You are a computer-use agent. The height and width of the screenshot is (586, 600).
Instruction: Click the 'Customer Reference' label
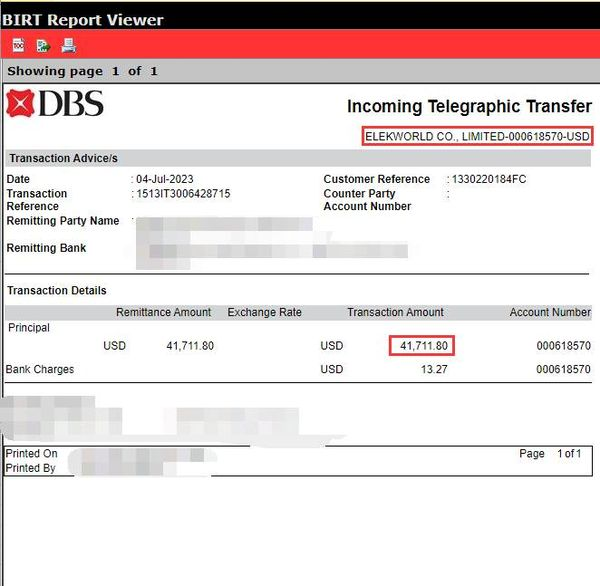377,179
